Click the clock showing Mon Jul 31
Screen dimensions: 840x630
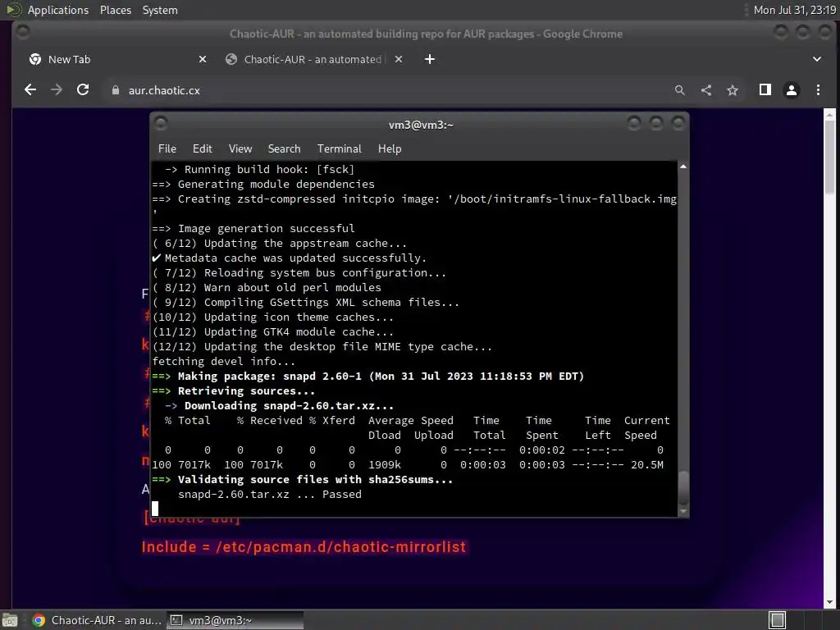794,10
